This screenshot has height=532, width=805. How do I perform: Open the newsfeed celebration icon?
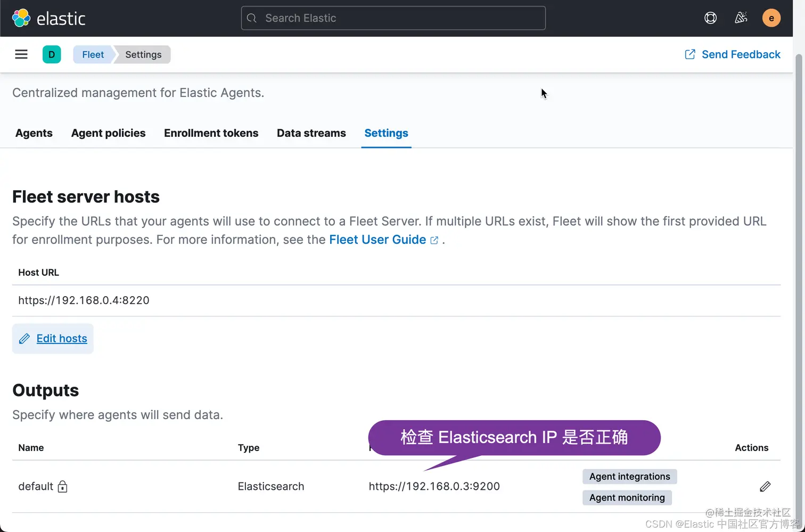click(x=741, y=18)
